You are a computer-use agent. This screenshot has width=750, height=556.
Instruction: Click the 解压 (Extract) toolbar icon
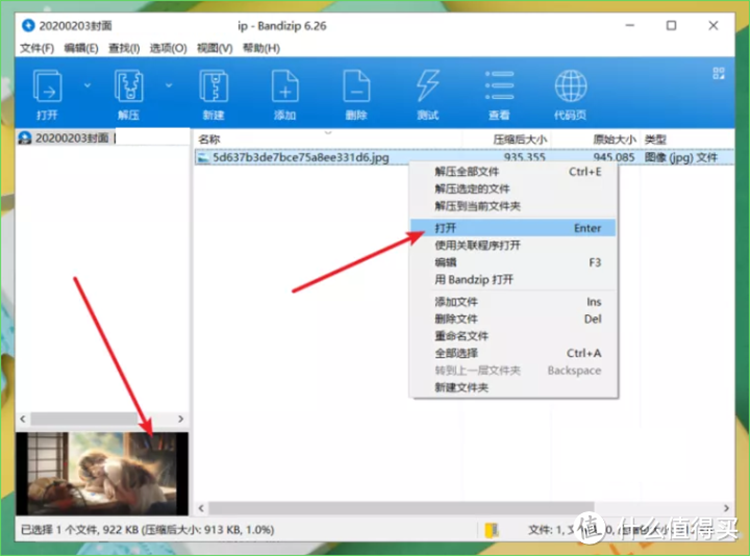(x=128, y=86)
